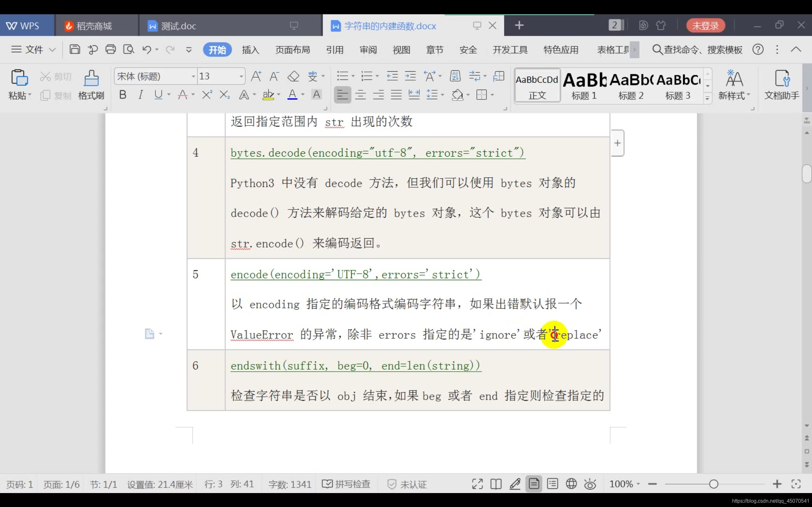Click the Print icon in quick toolbar
The width and height of the screenshot is (812, 507).
pyautogui.click(x=110, y=50)
